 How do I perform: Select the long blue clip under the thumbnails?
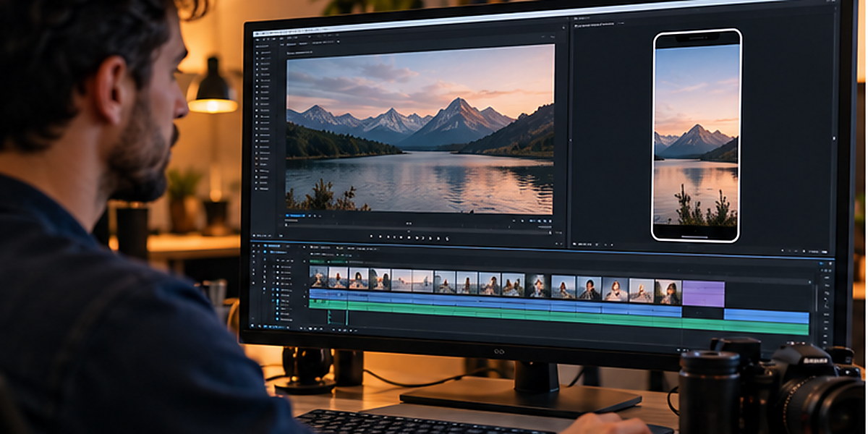[x=495, y=303]
